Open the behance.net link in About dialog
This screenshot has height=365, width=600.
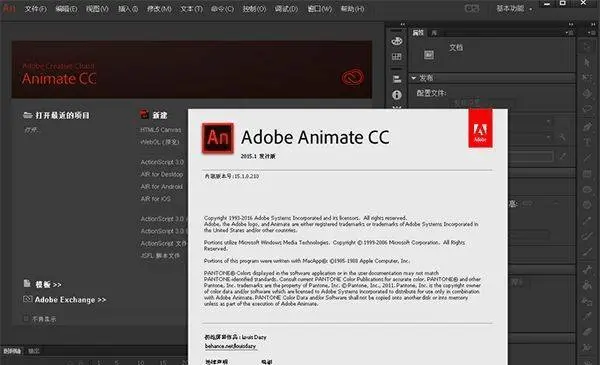pyautogui.click(x=230, y=346)
